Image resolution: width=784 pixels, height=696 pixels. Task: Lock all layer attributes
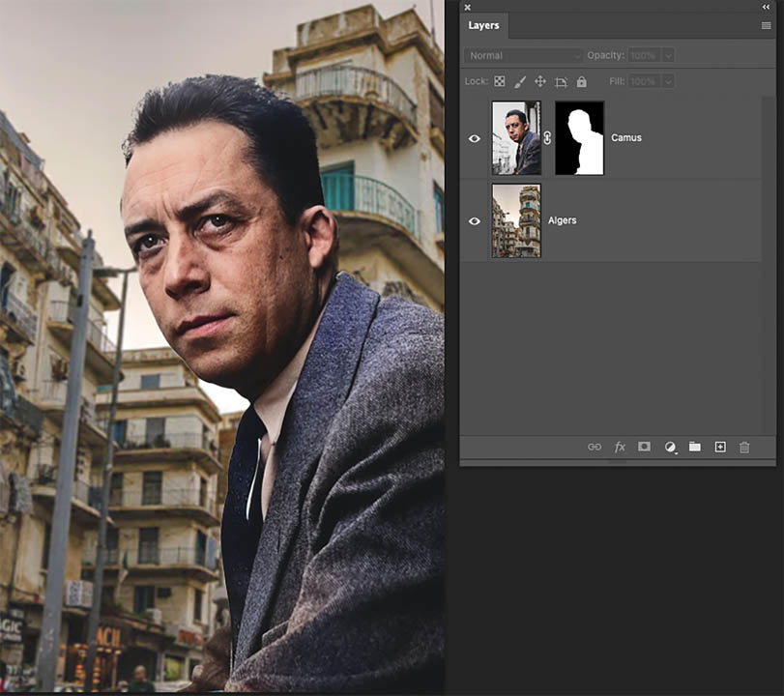pos(582,81)
